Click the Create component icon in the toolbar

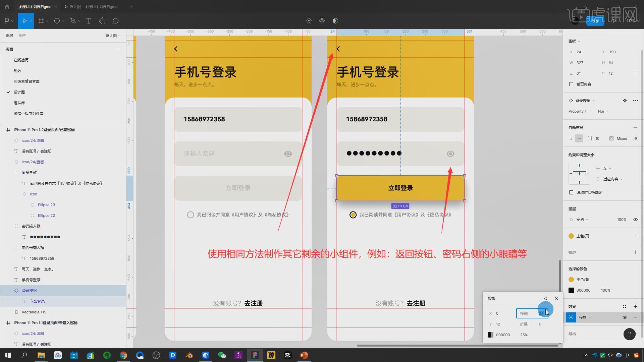tap(322, 21)
